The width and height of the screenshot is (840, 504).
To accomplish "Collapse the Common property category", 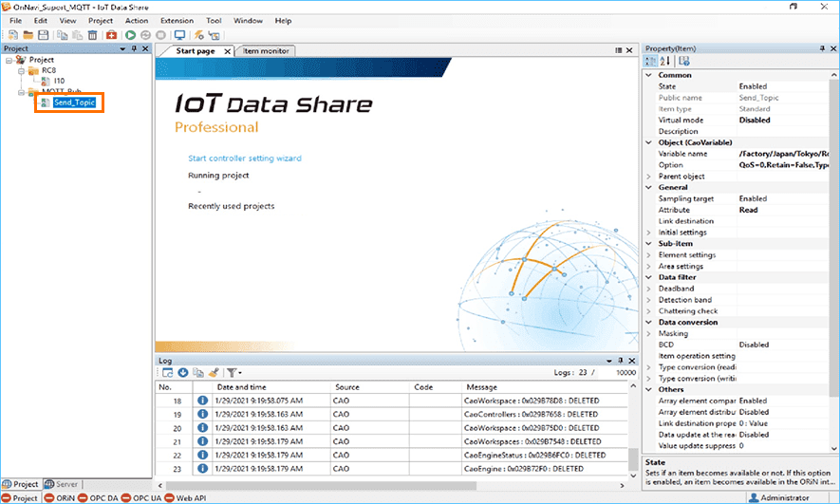I will pyautogui.click(x=649, y=75).
